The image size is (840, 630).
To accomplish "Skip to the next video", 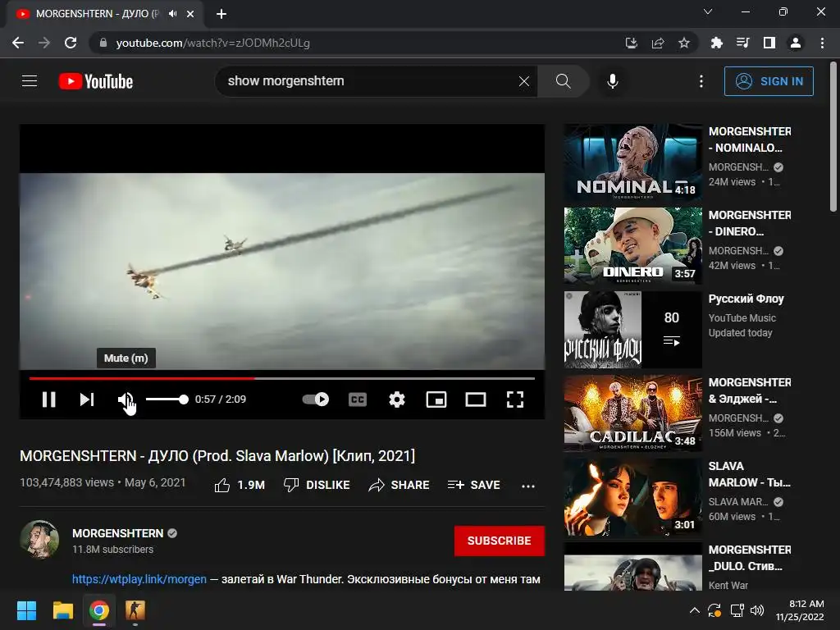I will coord(87,399).
